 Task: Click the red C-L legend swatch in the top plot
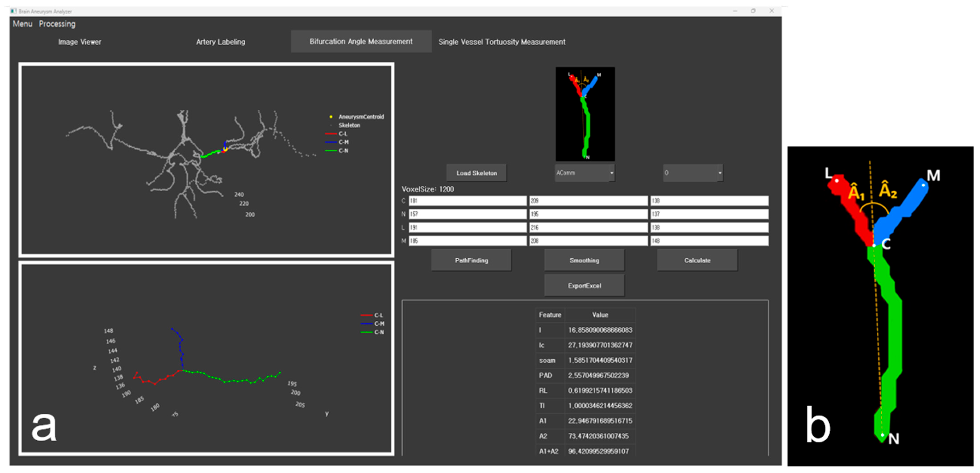pyautogui.click(x=331, y=134)
